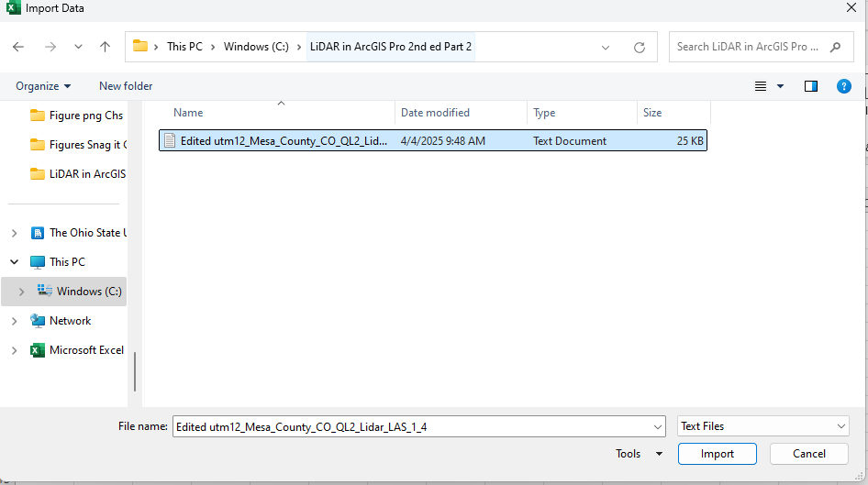Expand address bar history dropdown
The width and height of the screenshot is (868, 485).
(x=605, y=48)
